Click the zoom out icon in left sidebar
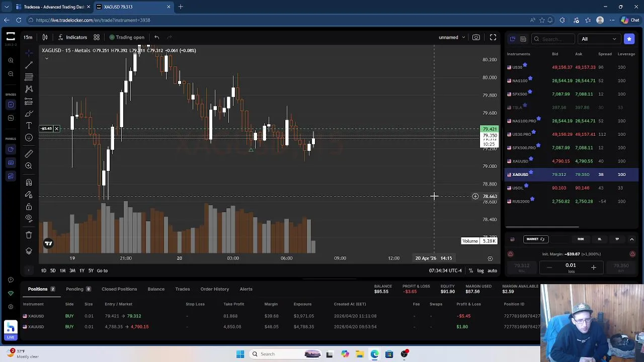This screenshot has height=362, width=644. click(11, 74)
